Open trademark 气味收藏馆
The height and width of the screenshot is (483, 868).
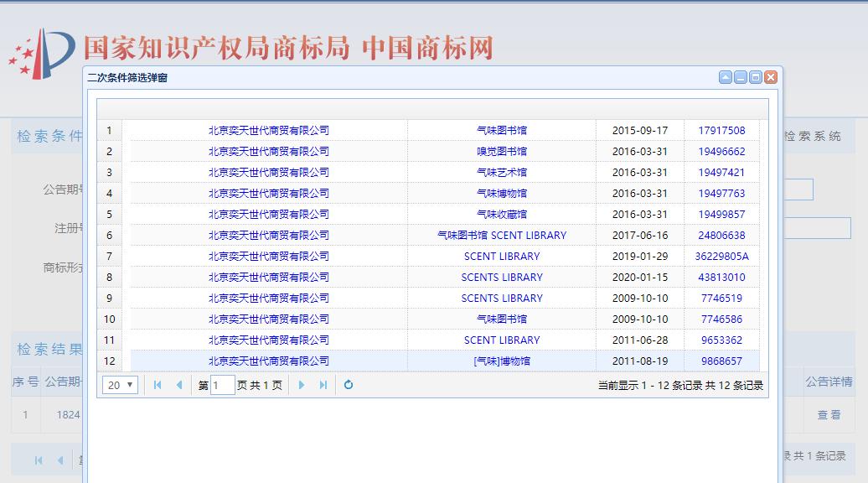[502, 215]
